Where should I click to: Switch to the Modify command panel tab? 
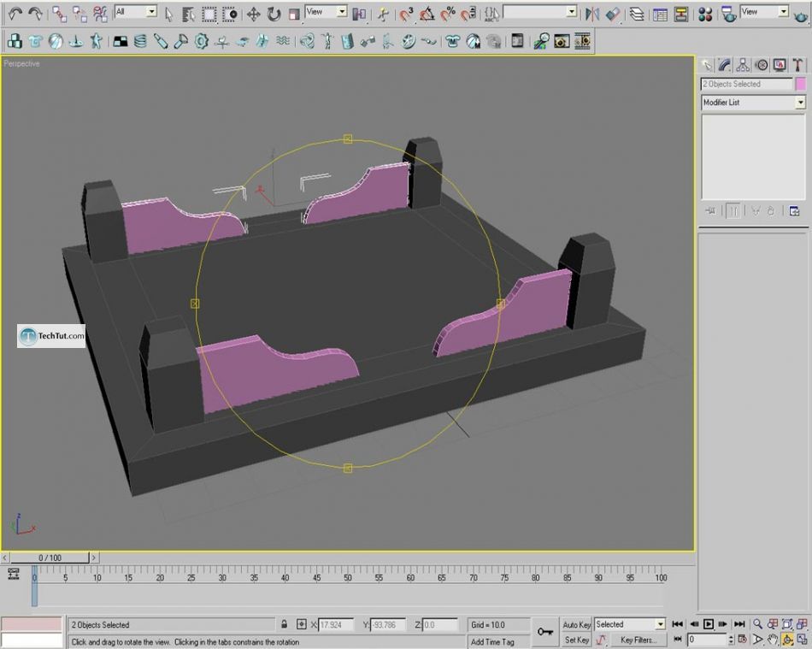click(x=725, y=65)
